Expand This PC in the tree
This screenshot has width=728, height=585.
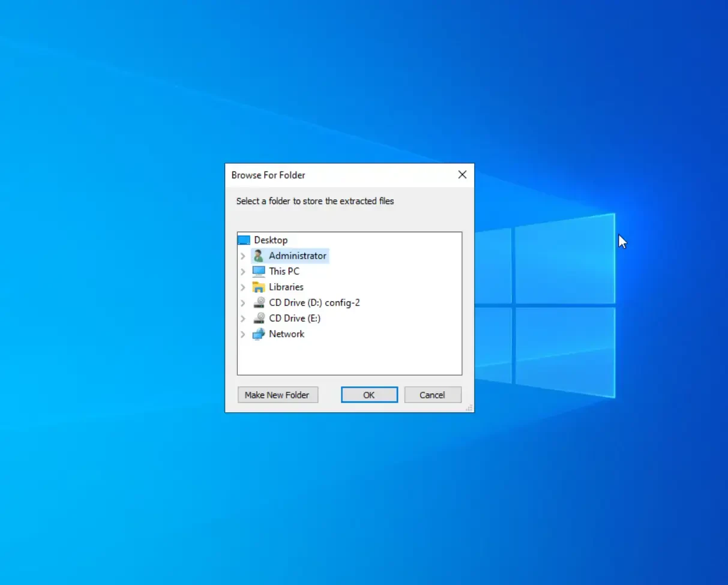(x=243, y=271)
